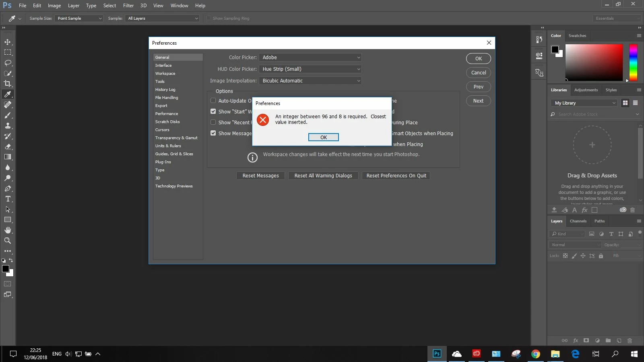Open the Edit Toolbar three-dots icon
Image resolution: width=644 pixels, height=362 pixels.
click(x=8, y=251)
